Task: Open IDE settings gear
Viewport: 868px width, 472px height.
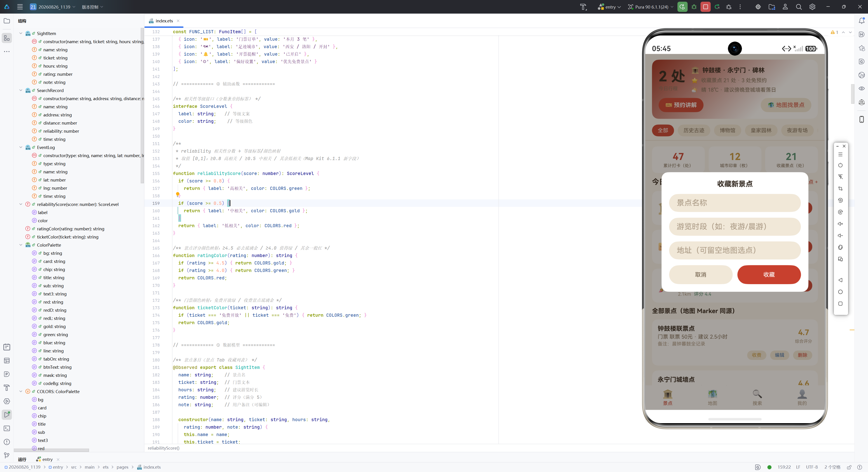Action: pyautogui.click(x=812, y=7)
